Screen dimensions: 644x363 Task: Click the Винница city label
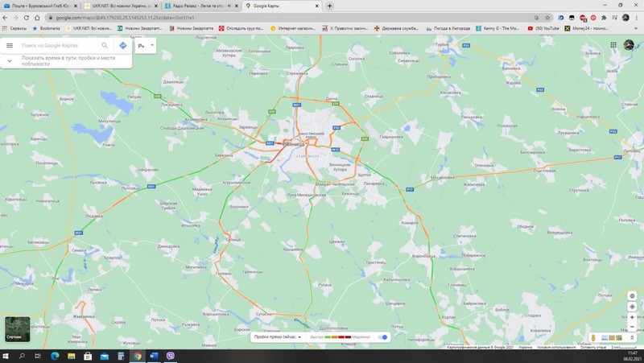pos(294,145)
